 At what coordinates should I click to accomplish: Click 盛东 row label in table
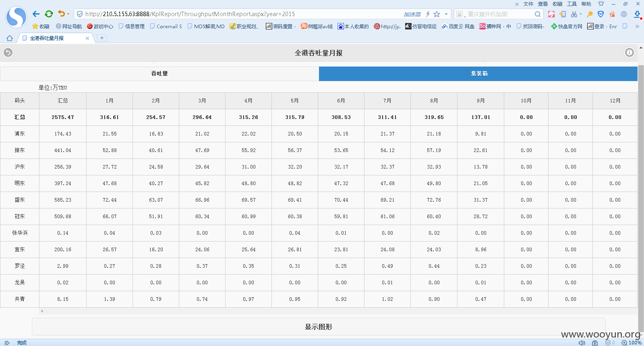(20, 200)
